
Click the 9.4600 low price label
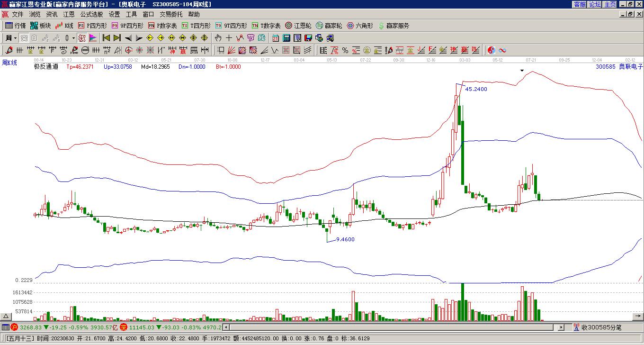point(345,239)
